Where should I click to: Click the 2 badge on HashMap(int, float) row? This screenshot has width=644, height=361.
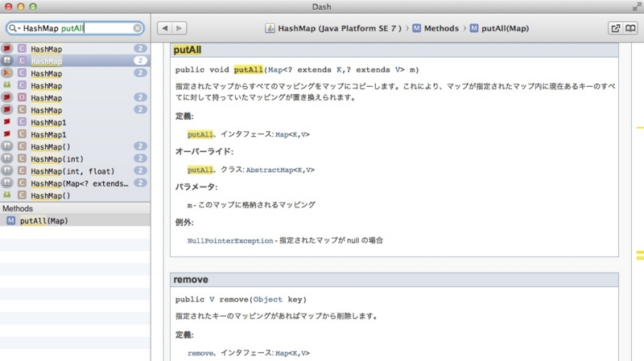140,170
